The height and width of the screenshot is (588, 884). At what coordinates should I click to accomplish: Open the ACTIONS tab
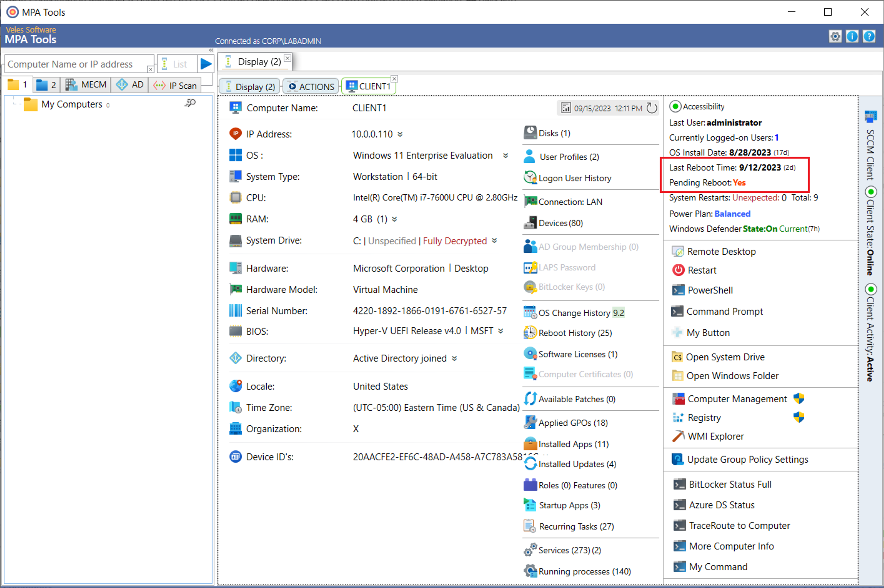click(311, 87)
